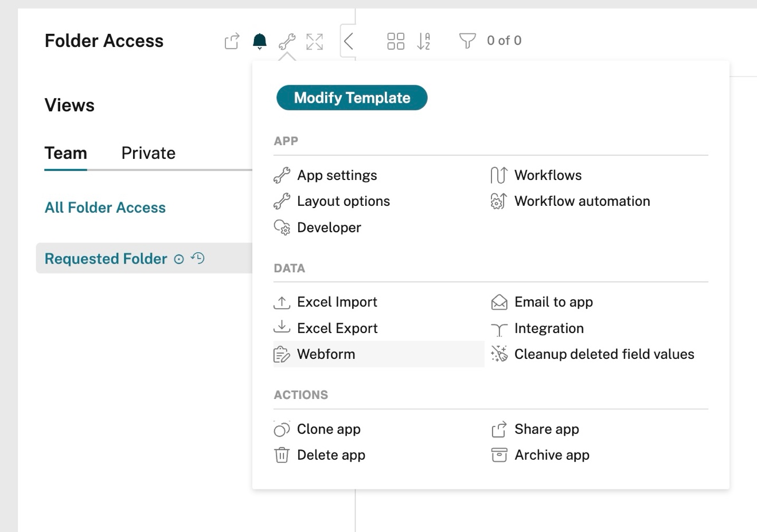
Task: Click the Delete app trash icon
Action: point(282,455)
